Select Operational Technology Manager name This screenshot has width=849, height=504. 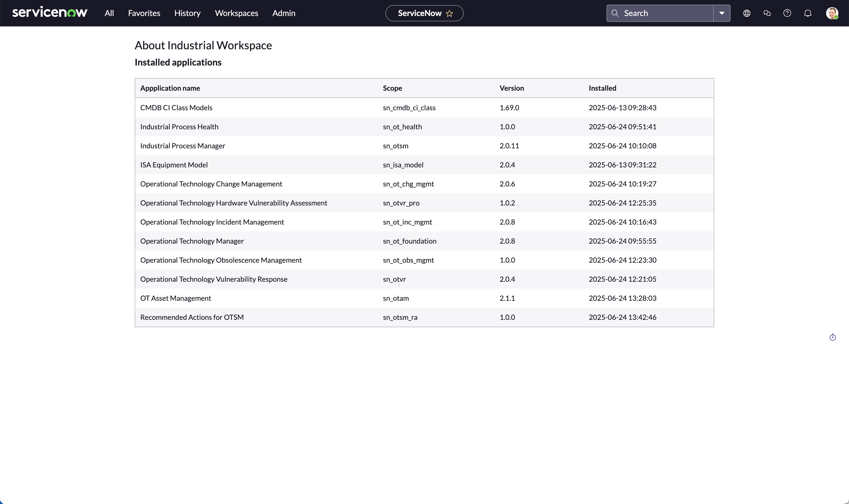pos(192,241)
